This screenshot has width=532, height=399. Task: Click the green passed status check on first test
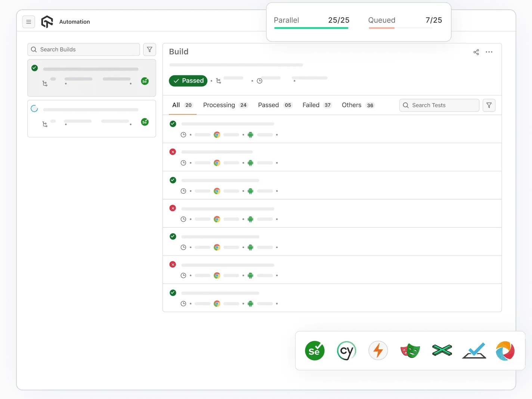click(173, 124)
